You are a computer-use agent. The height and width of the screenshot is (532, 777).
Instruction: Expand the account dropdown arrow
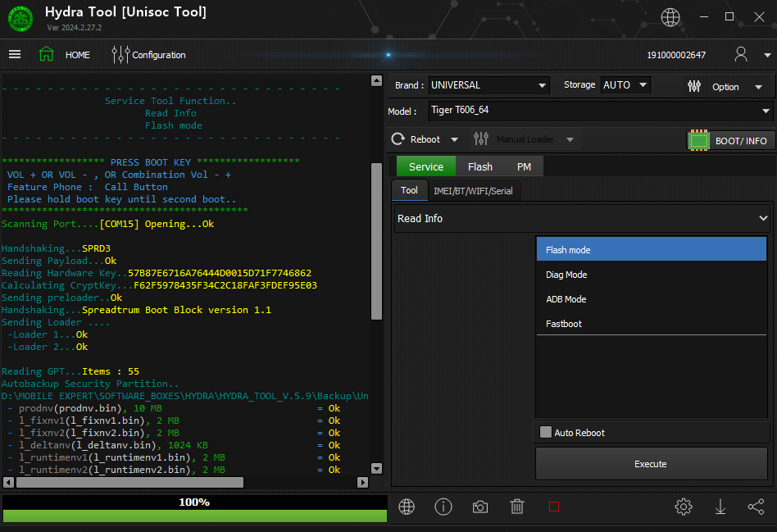pos(767,55)
